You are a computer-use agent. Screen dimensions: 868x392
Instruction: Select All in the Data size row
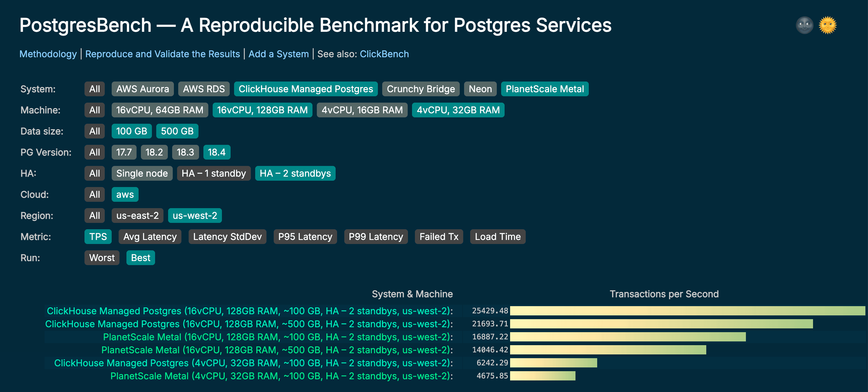[95, 131]
